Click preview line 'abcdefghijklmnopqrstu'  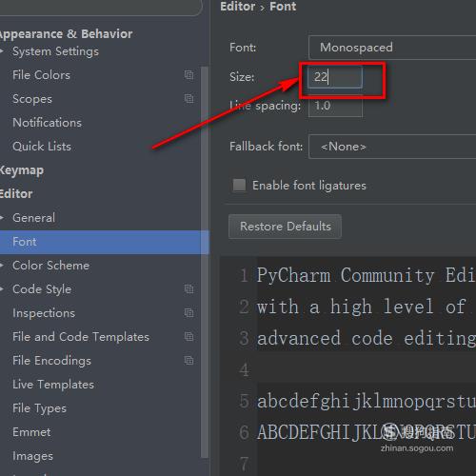[367, 401]
